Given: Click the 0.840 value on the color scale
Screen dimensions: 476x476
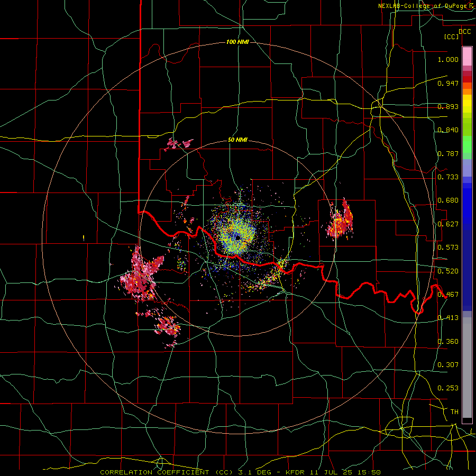Looking at the screenshot, I should (448, 130).
